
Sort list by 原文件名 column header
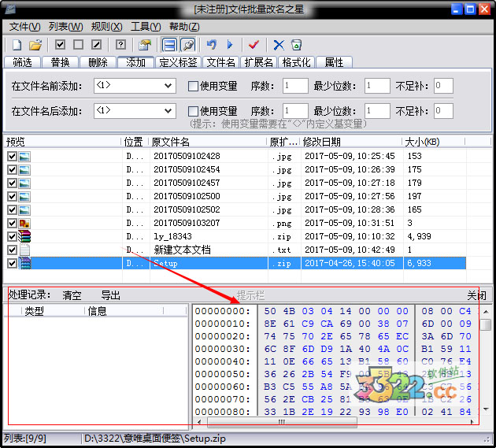tap(208, 142)
